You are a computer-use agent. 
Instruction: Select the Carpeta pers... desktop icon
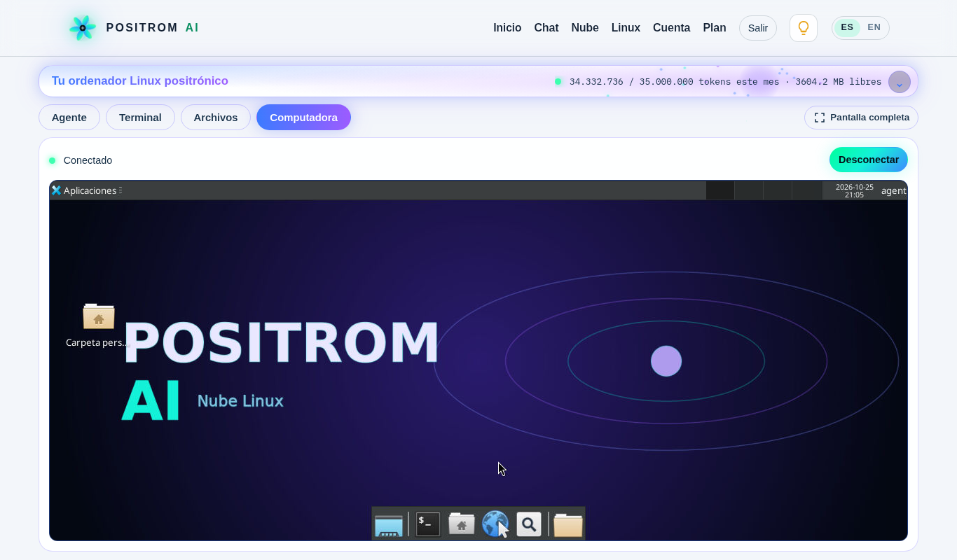pos(98,325)
